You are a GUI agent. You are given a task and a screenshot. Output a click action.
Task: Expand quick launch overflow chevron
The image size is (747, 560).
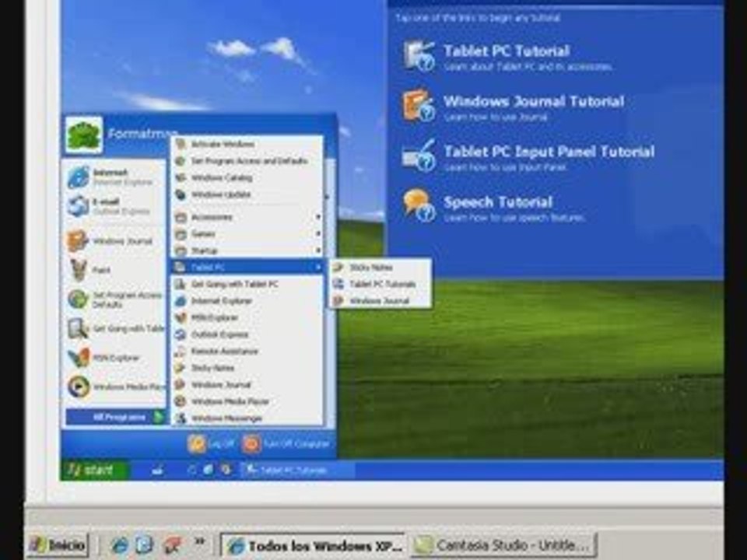pos(200,541)
